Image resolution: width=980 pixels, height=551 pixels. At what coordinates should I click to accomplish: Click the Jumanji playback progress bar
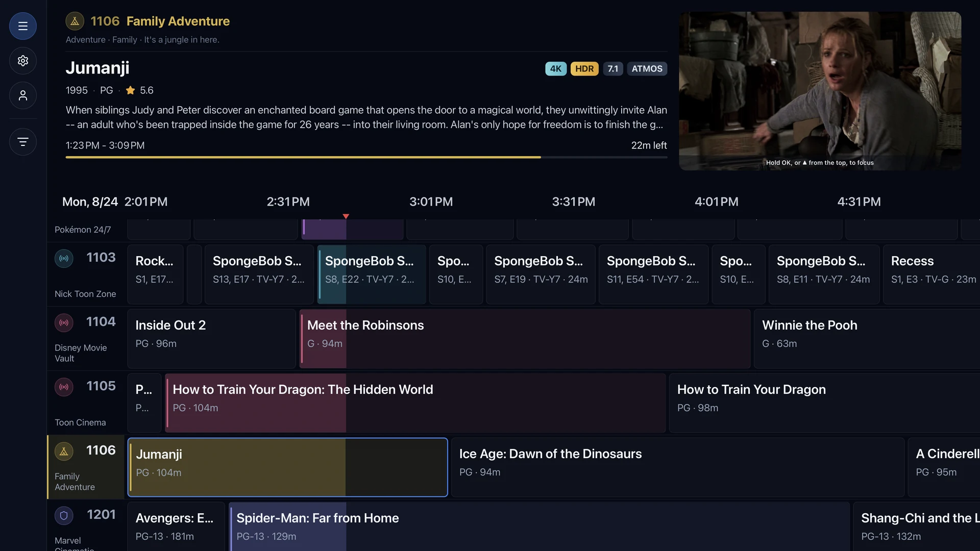[366, 157]
